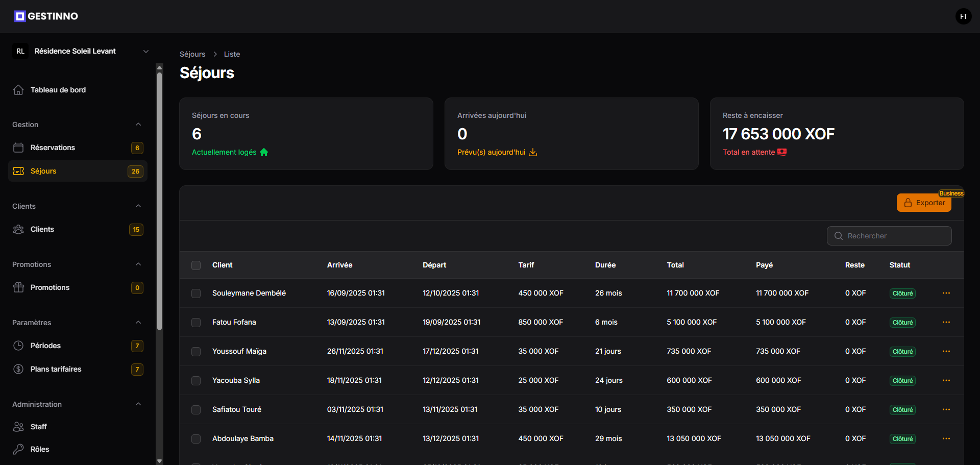Collapse the Administration sidebar section
The width and height of the screenshot is (980, 465).
[138, 404]
